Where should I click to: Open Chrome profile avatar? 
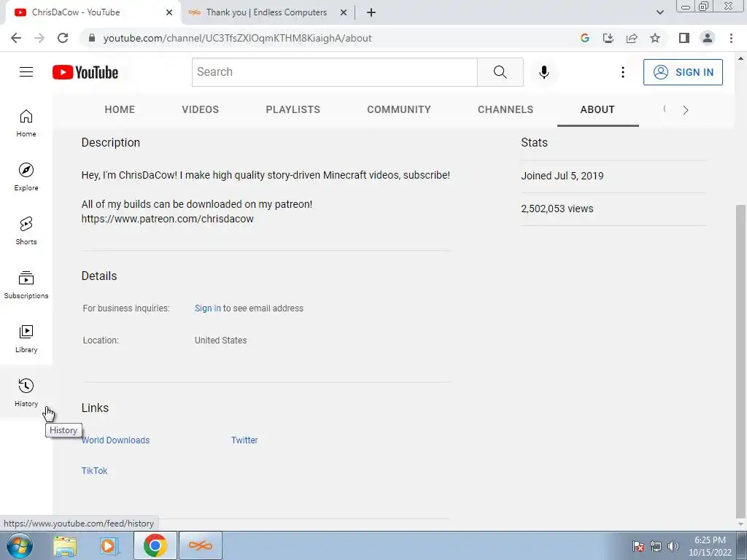pos(708,38)
